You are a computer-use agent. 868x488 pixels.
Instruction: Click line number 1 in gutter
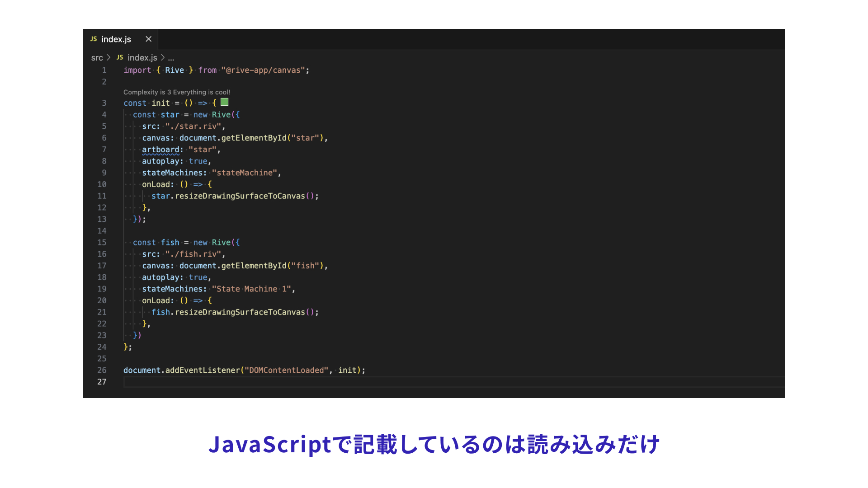(104, 70)
